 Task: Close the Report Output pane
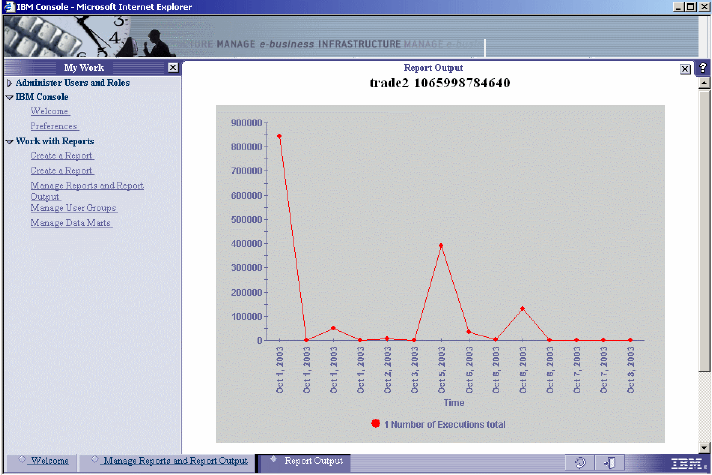[x=685, y=69]
